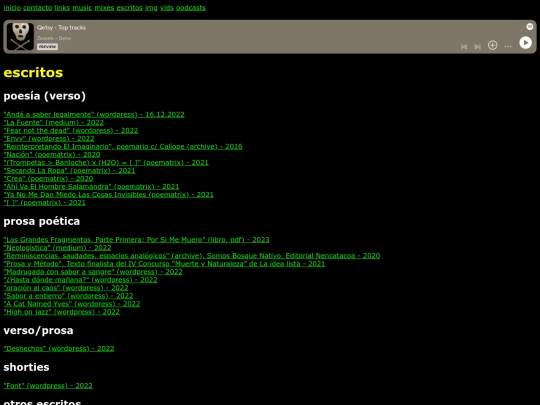Open 'Reminiscencias, saudades' archive link
Viewport: 540px width, 405px height.
[192, 256]
